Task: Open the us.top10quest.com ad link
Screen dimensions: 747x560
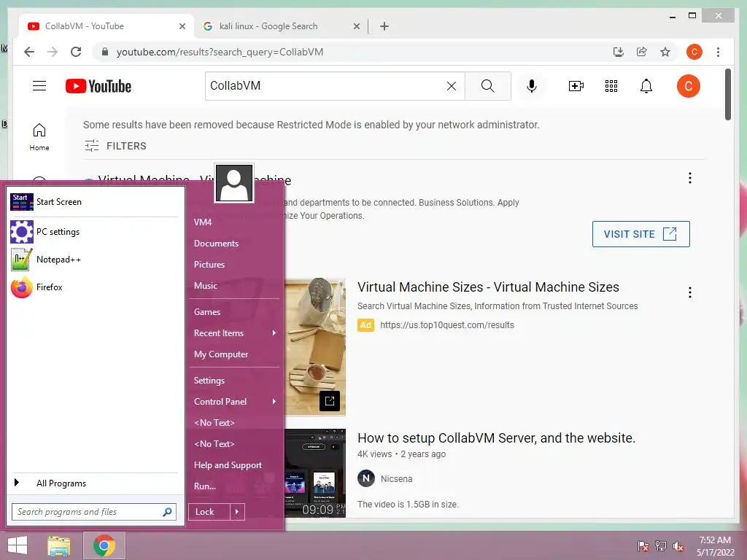Action: [447, 325]
